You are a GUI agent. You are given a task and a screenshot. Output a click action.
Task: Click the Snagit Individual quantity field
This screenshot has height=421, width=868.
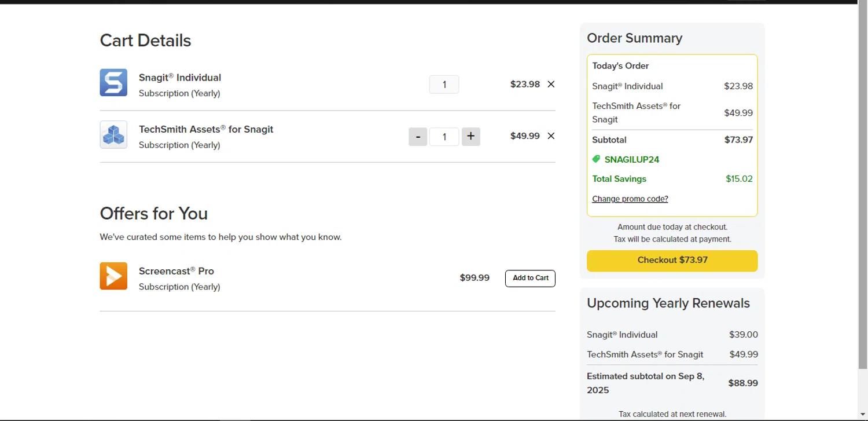444,85
